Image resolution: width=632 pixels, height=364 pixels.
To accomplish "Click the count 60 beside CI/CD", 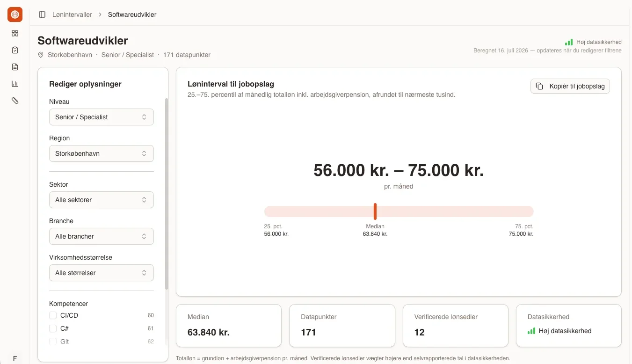I will click(151, 315).
